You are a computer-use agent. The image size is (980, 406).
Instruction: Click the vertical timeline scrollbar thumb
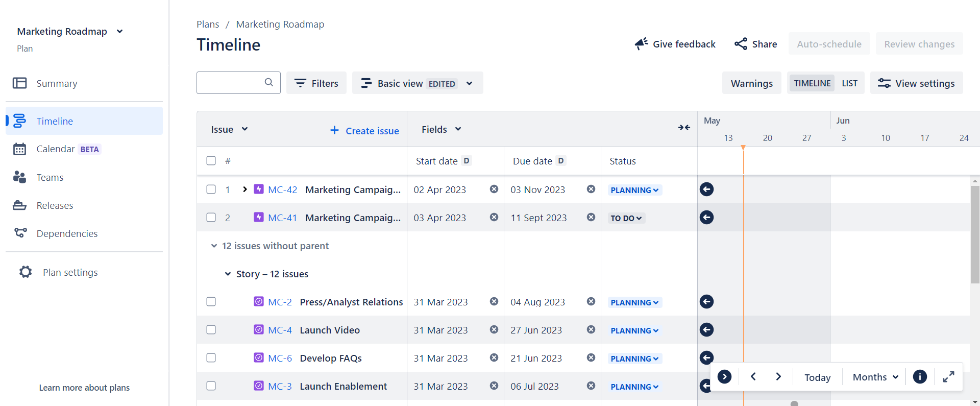pos(975,234)
